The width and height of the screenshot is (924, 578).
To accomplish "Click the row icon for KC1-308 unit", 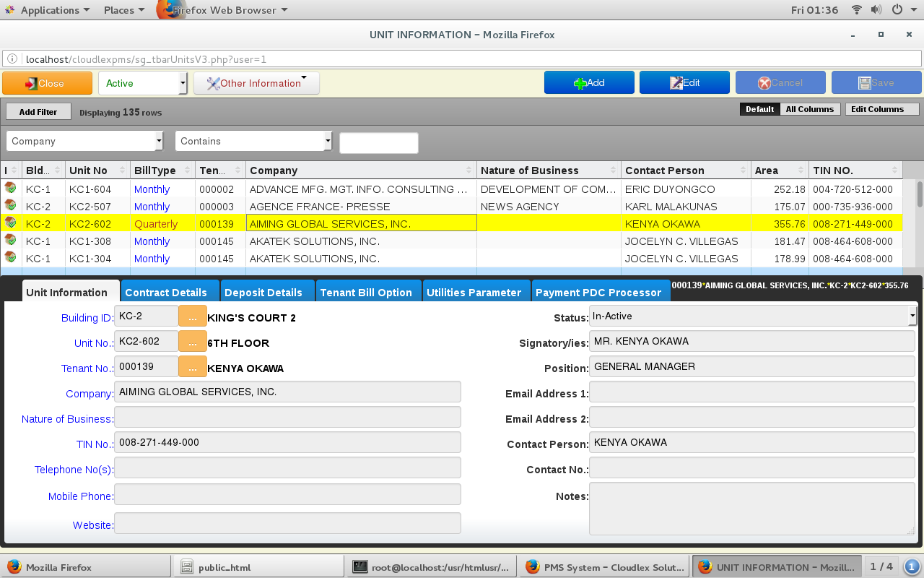I will pyautogui.click(x=10, y=241).
